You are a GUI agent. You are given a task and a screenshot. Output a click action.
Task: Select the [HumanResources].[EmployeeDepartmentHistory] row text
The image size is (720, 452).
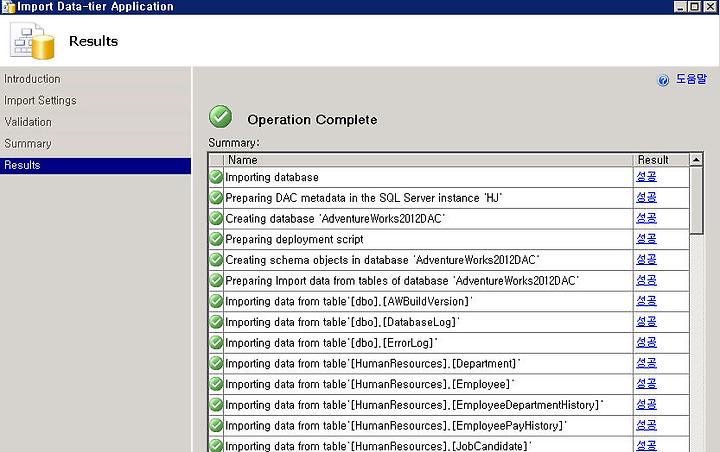coord(414,405)
